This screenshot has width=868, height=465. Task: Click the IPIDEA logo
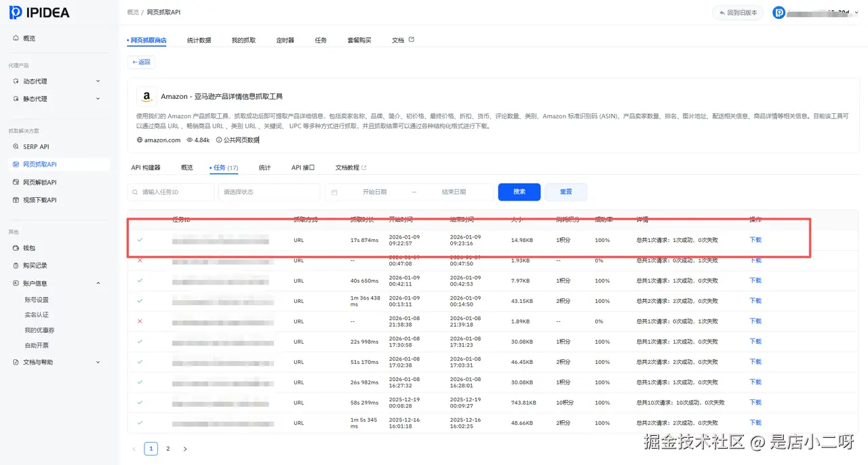(39, 12)
